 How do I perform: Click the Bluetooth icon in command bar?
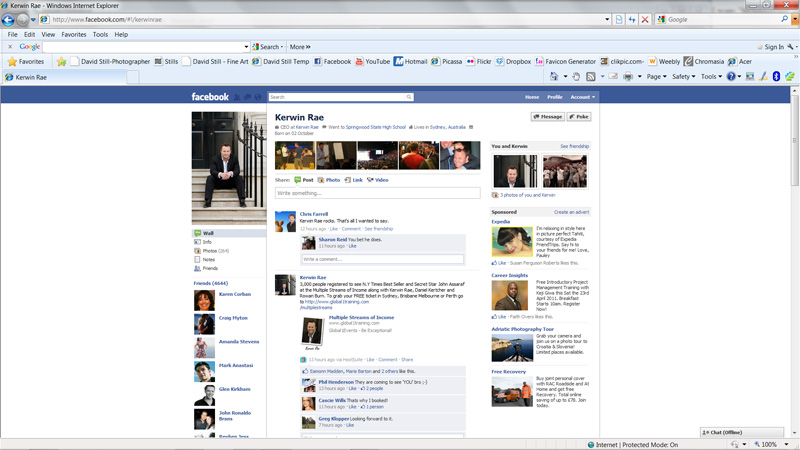(x=776, y=77)
